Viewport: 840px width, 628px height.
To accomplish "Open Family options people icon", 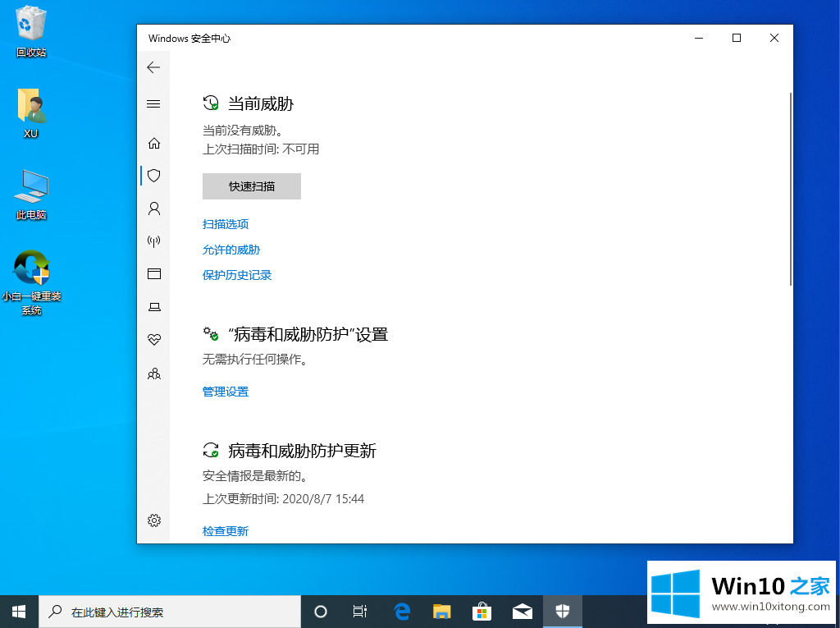I will 154,374.
